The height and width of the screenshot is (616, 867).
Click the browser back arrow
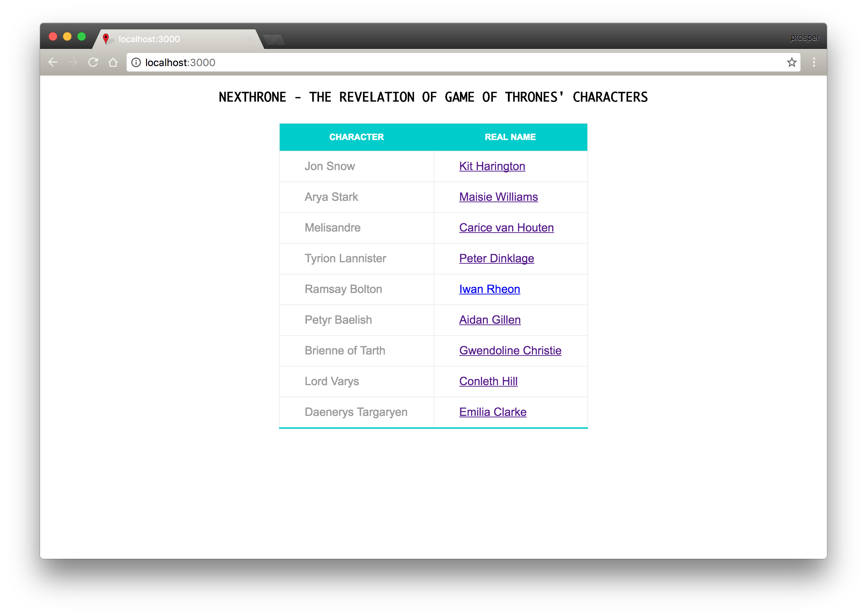[x=53, y=62]
